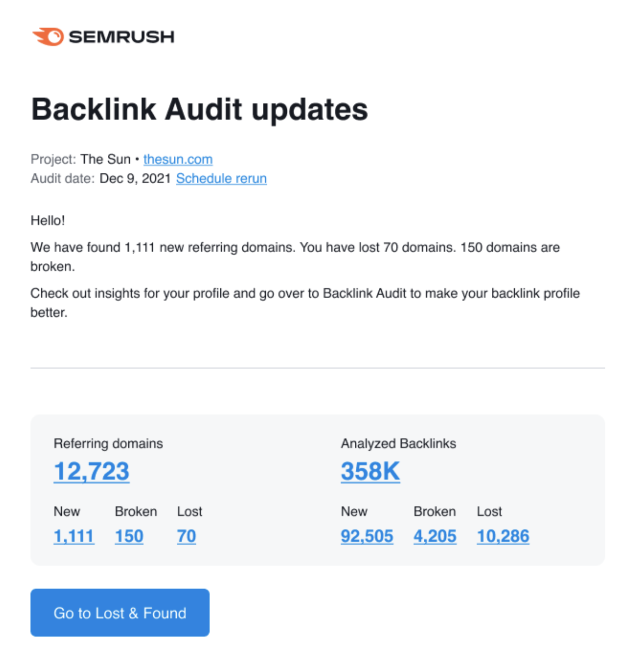Image resolution: width=634 pixels, height=672 pixels.
Task: Click the Analyzed Backlinks label
Action: (x=398, y=444)
